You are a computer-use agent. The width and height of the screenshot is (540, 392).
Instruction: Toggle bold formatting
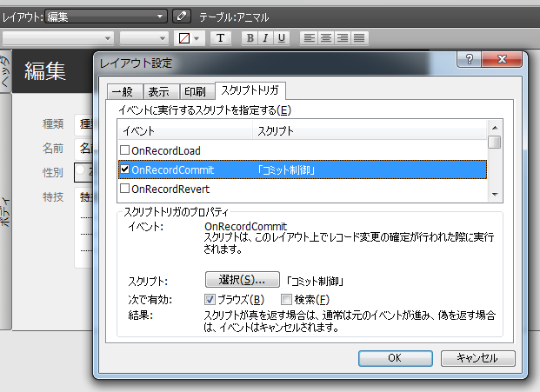(x=250, y=38)
